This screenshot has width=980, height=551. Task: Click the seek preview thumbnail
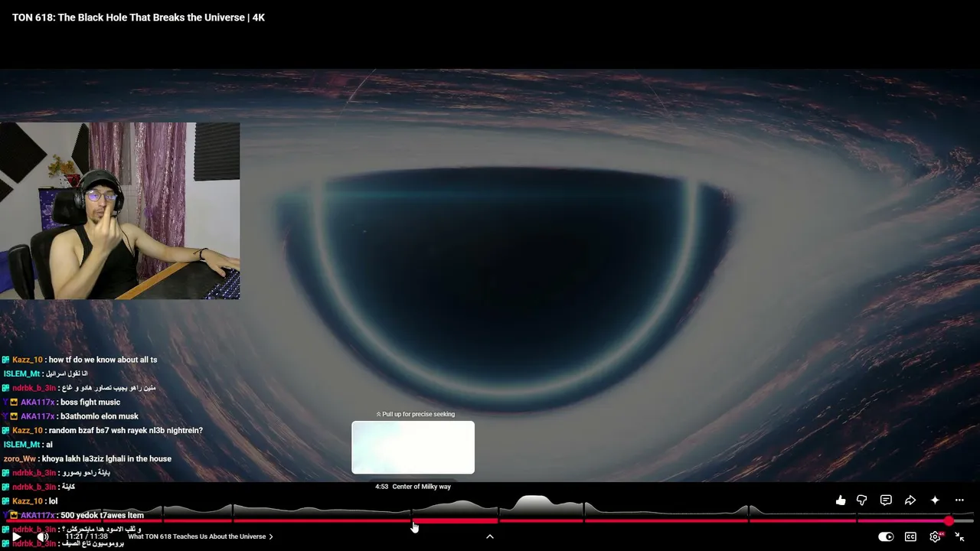pos(413,448)
